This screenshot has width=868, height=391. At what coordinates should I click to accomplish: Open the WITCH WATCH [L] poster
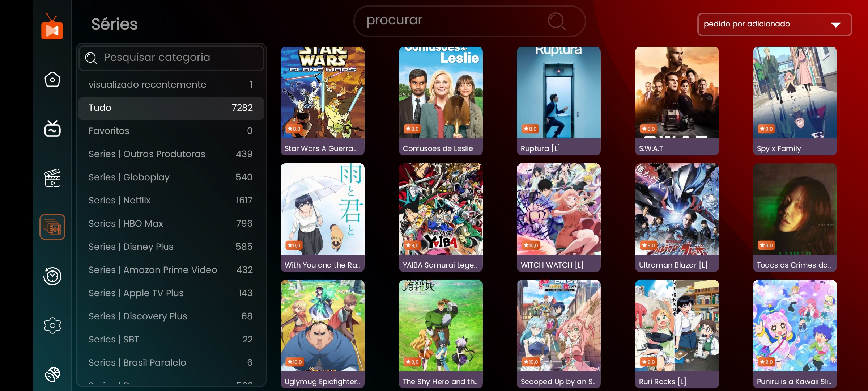pos(559,217)
